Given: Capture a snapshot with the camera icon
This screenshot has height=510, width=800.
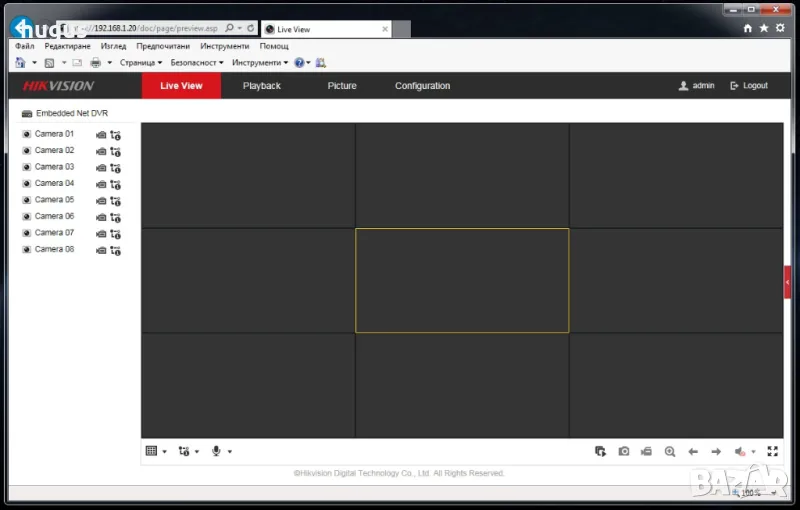Looking at the screenshot, I should tap(624, 452).
